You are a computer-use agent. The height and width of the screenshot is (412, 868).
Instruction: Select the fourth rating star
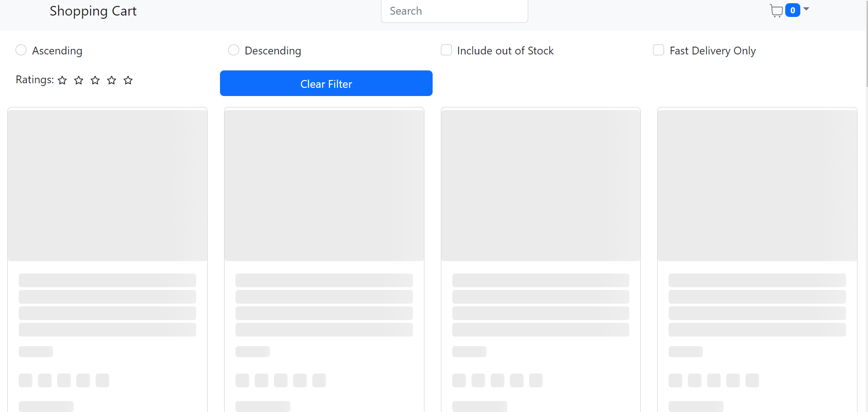click(112, 80)
